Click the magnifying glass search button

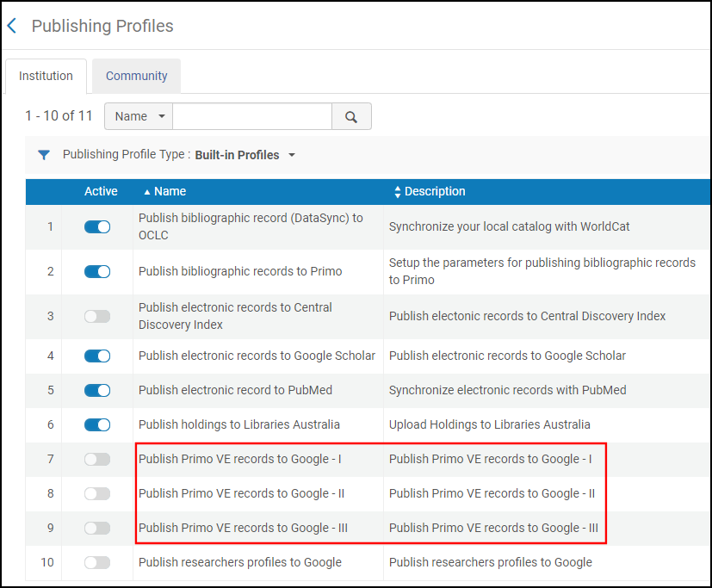point(351,116)
